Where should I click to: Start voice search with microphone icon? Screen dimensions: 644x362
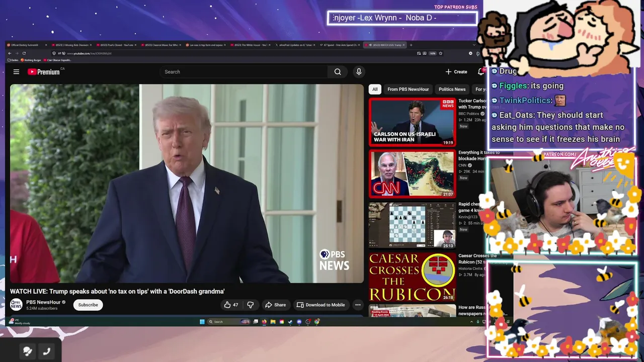pos(359,72)
